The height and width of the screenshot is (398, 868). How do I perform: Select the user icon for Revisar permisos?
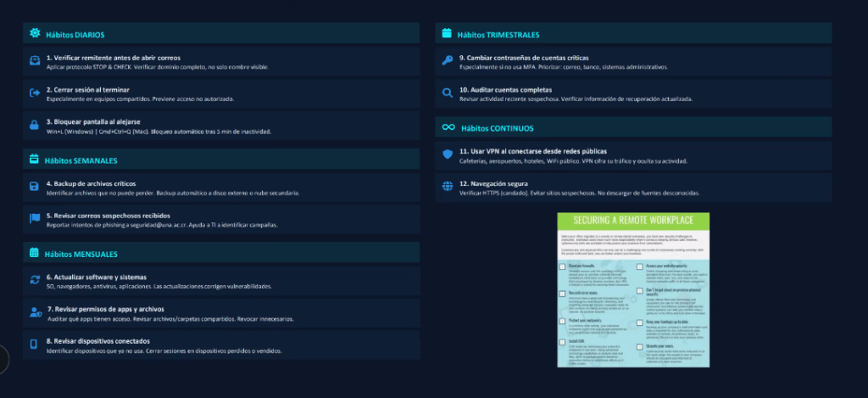coord(35,312)
